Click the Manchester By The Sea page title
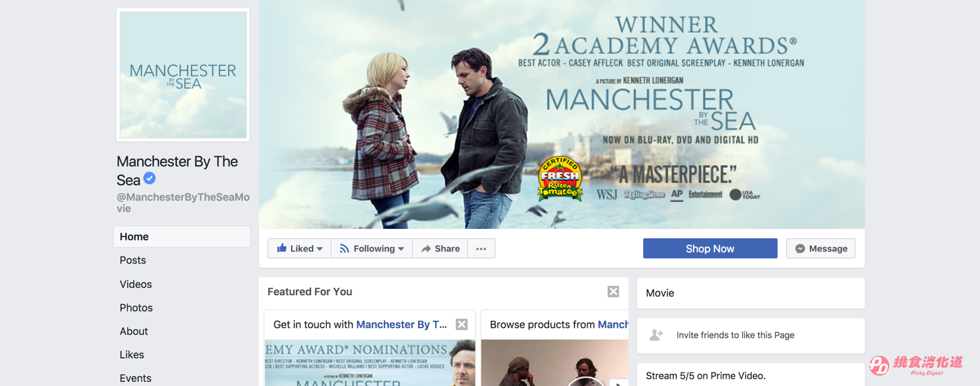 pyautogui.click(x=177, y=171)
